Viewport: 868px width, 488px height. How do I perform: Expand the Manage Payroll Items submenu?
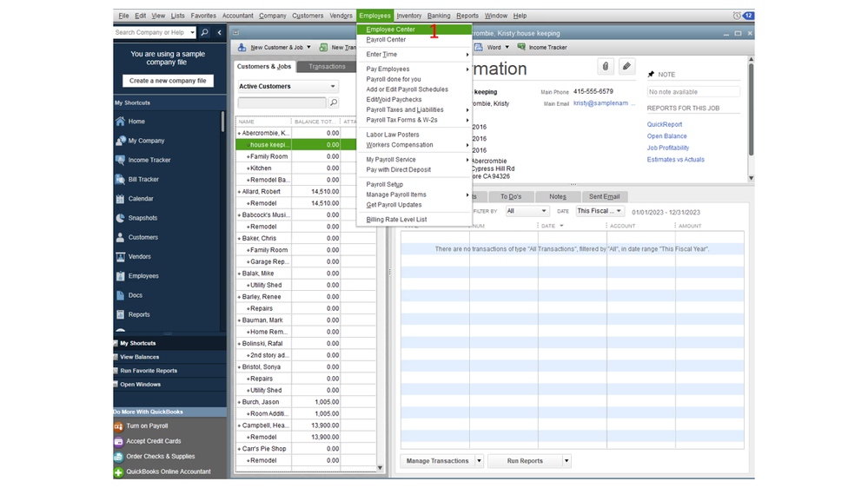tap(414, 195)
